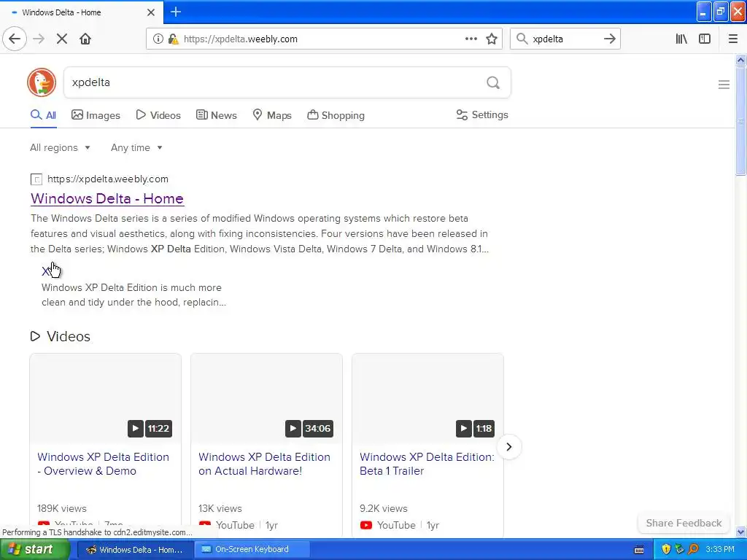Click the scrollbar up arrow
Image resolution: width=747 pixels, height=560 pixels.
[x=740, y=60]
